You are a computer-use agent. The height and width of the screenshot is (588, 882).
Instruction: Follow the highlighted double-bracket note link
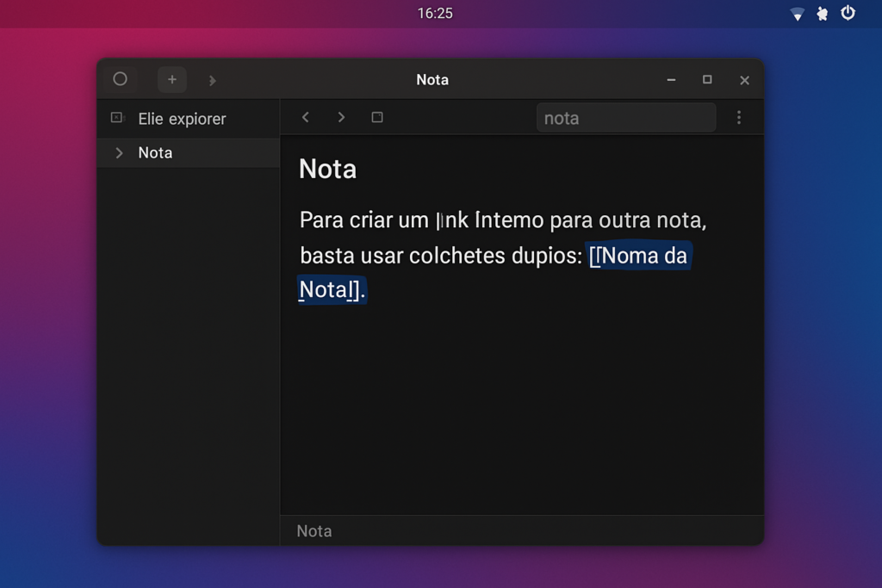click(x=639, y=257)
